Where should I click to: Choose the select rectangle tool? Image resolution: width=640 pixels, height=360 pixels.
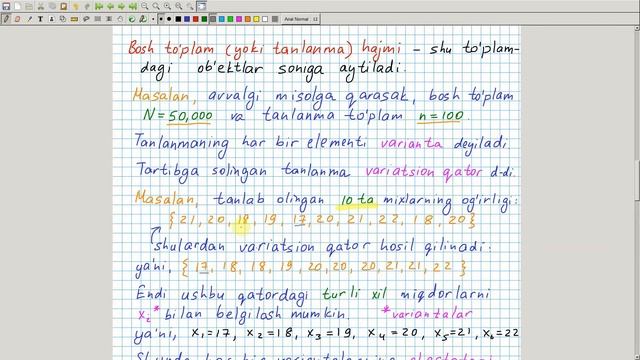coord(98,19)
